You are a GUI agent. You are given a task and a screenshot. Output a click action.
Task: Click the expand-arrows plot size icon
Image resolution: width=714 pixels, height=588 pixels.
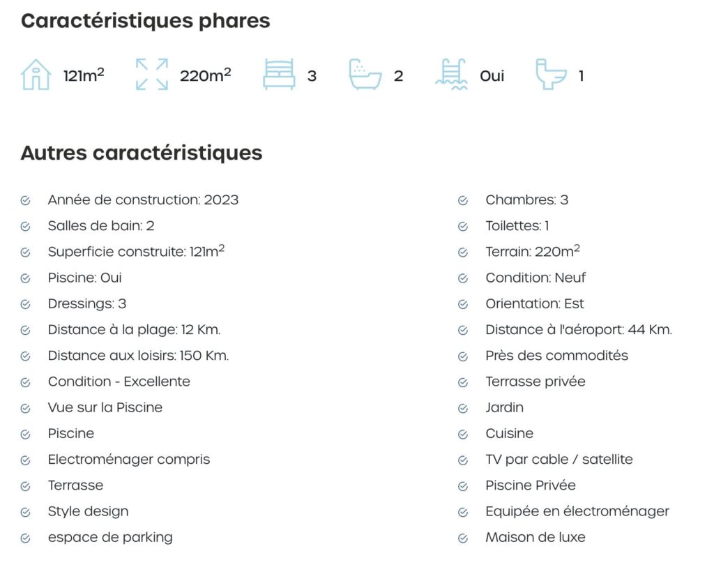click(x=151, y=75)
